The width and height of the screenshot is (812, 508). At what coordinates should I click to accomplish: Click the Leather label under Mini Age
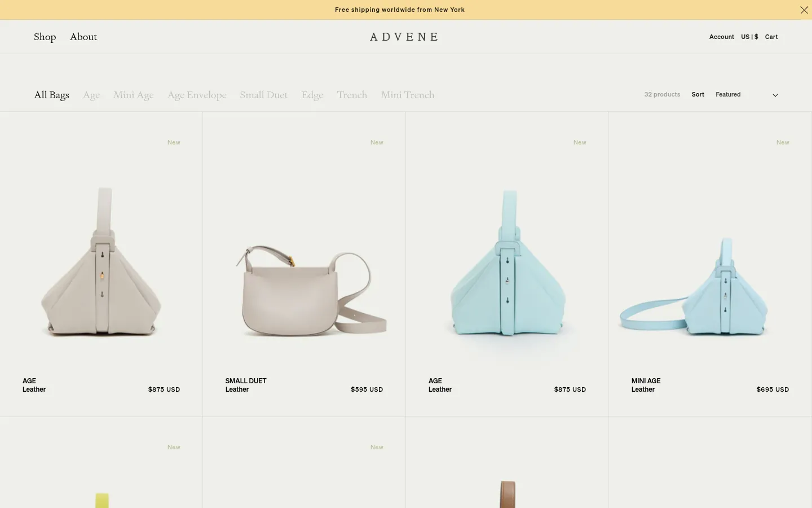[x=643, y=389]
